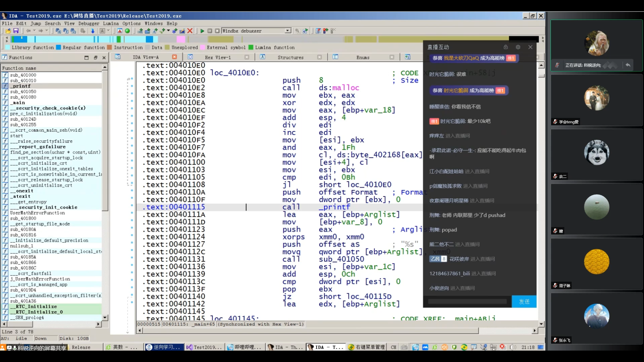This screenshot has width=644, height=362.
Task: Close the Functions panel
Action: pyautogui.click(x=104, y=58)
